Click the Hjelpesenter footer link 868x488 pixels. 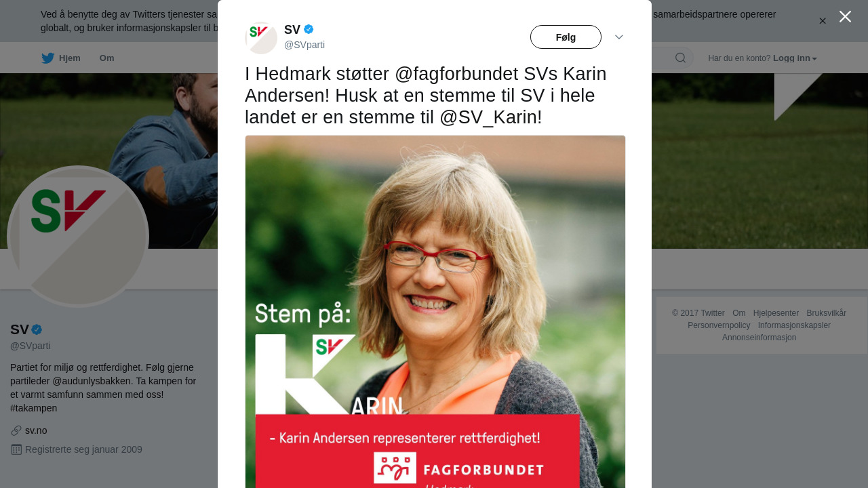pos(776,313)
